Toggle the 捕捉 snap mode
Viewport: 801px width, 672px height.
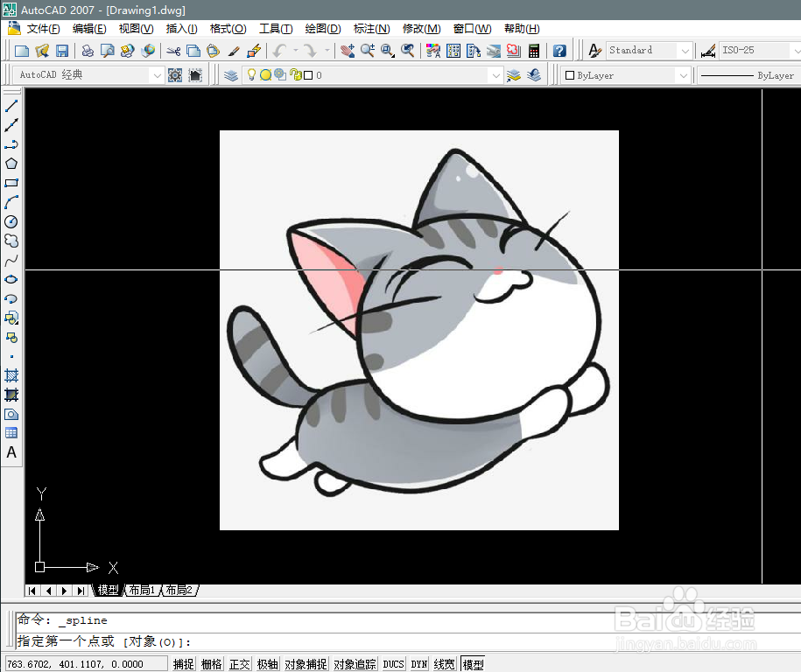[183, 664]
